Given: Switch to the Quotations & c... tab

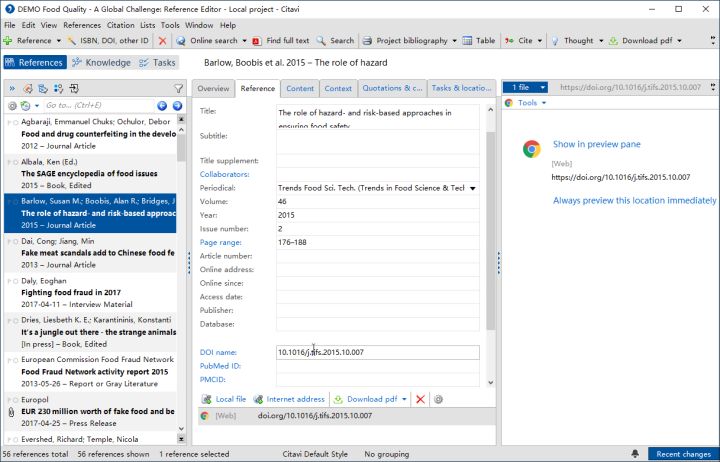Looking at the screenshot, I should (392, 88).
